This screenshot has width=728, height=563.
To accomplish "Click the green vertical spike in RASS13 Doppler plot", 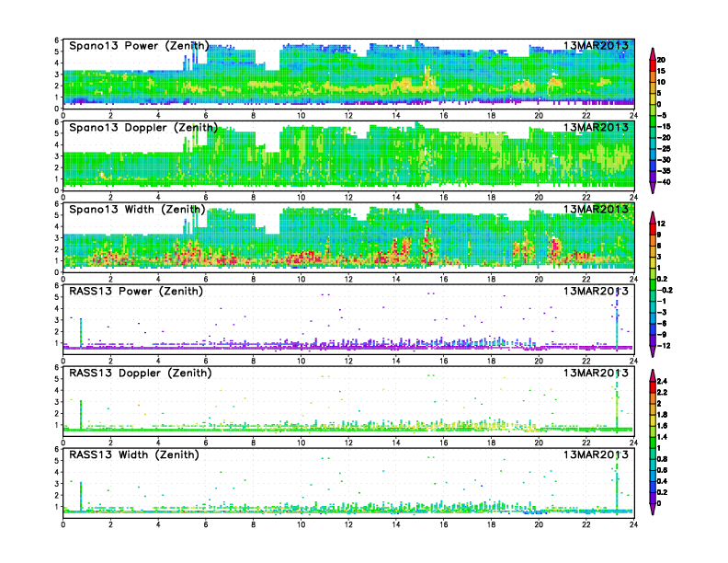I will (81, 415).
